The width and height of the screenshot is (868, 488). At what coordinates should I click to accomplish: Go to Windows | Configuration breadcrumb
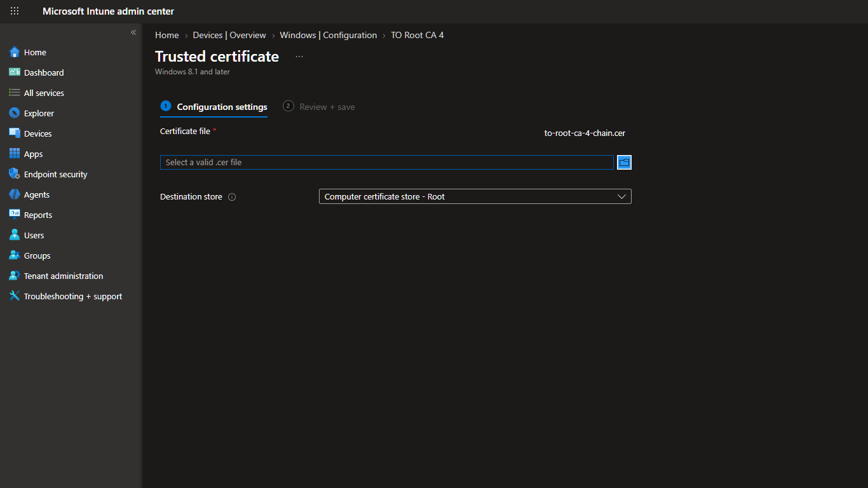click(329, 35)
